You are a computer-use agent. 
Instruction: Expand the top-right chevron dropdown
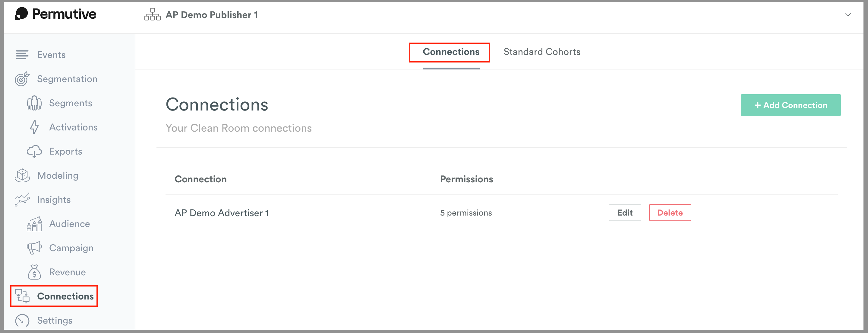(x=848, y=14)
